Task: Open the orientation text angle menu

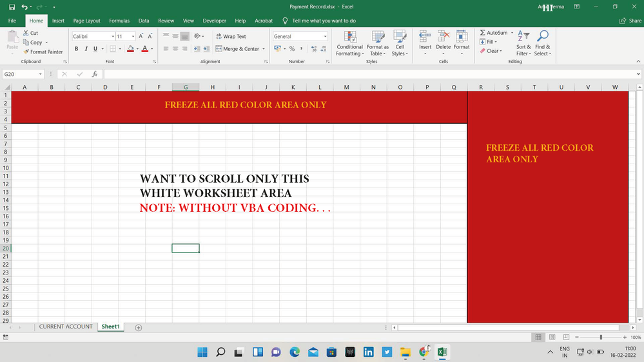Action: tap(199, 36)
